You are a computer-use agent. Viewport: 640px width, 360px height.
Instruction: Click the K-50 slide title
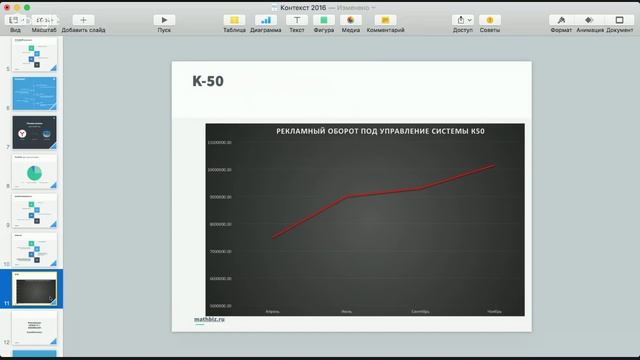pos(208,81)
